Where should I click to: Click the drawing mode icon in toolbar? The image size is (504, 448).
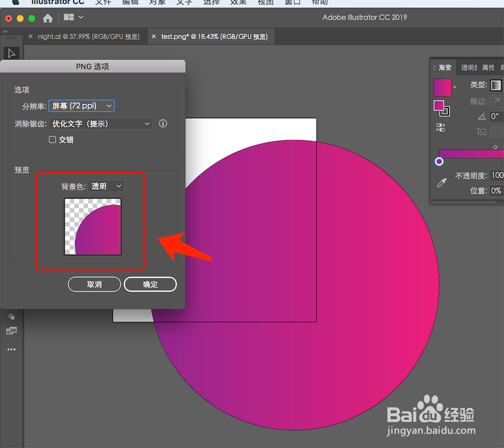pyautogui.click(x=12, y=317)
